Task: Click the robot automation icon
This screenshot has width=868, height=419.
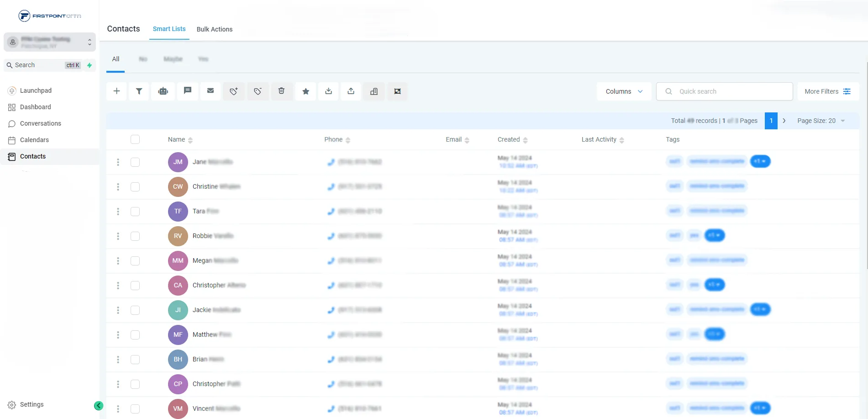Action: coord(163,91)
